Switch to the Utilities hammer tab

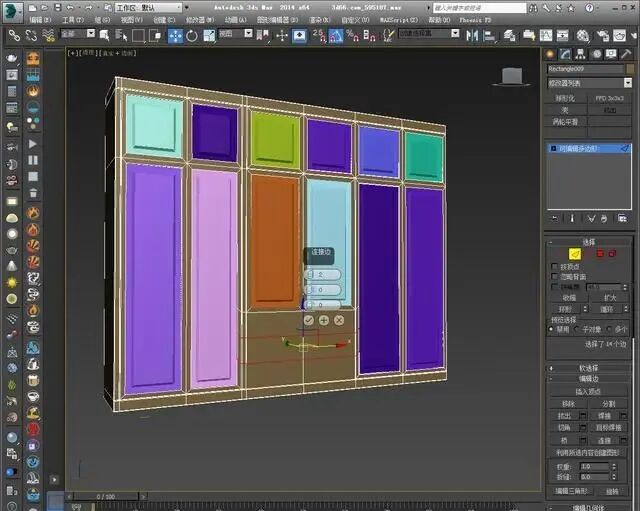(626, 54)
